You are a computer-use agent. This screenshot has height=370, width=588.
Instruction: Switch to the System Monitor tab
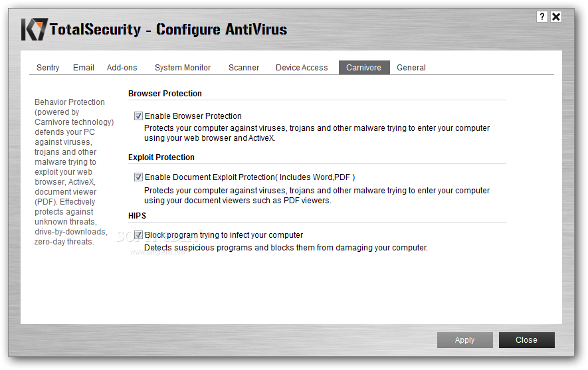(183, 68)
